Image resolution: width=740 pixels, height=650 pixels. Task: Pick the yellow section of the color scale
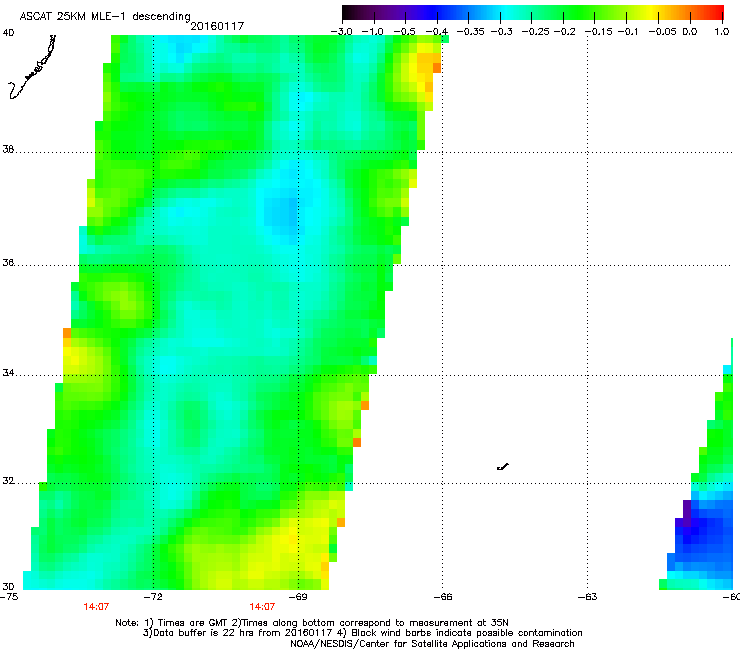(x=654, y=12)
